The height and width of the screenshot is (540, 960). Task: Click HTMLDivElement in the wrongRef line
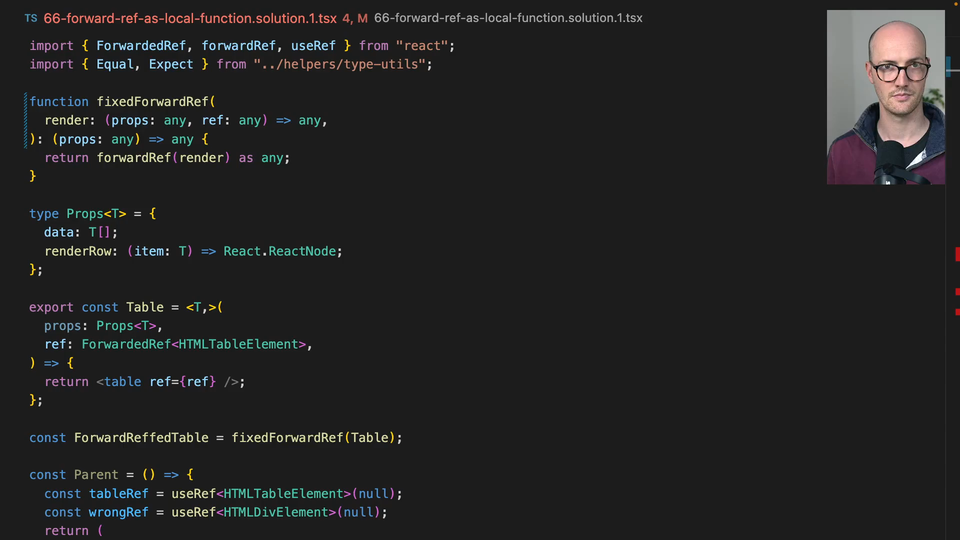pyautogui.click(x=276, y=512)
